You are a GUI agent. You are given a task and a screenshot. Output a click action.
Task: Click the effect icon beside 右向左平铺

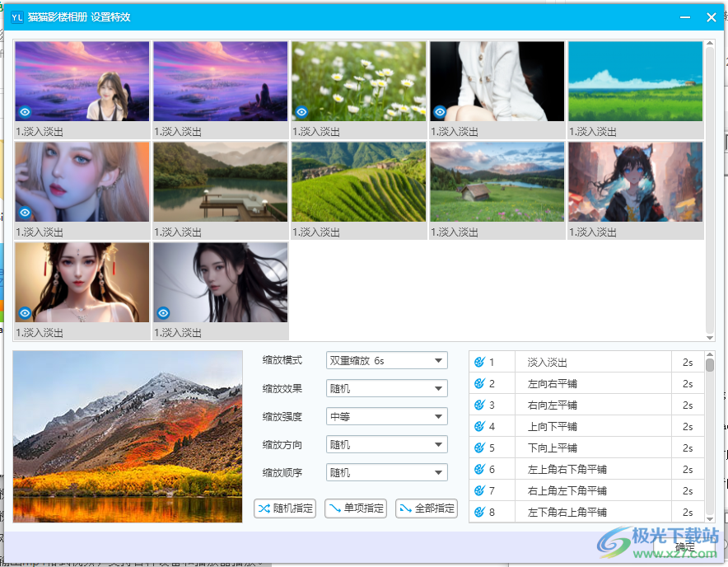point(479,405)
